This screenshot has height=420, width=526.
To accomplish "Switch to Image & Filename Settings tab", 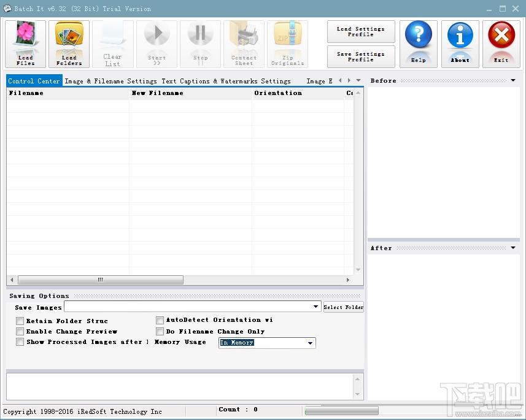I will 110,81.
